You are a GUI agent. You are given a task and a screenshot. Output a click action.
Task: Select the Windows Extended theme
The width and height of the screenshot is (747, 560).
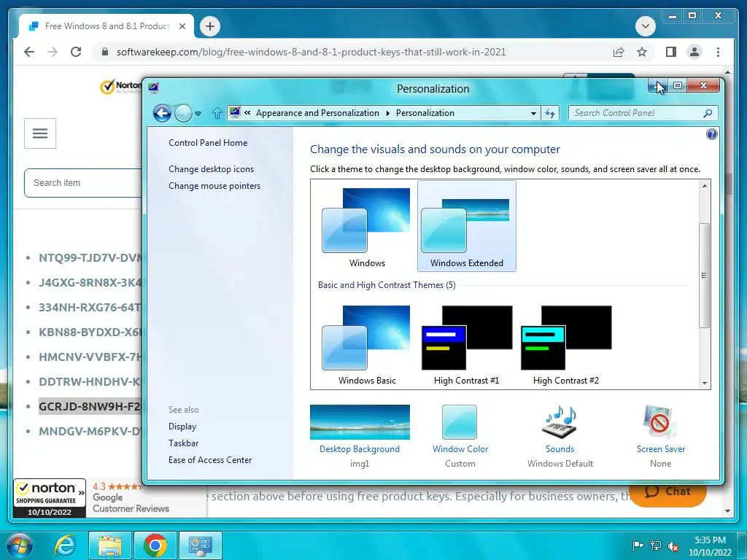click(466, 226)
